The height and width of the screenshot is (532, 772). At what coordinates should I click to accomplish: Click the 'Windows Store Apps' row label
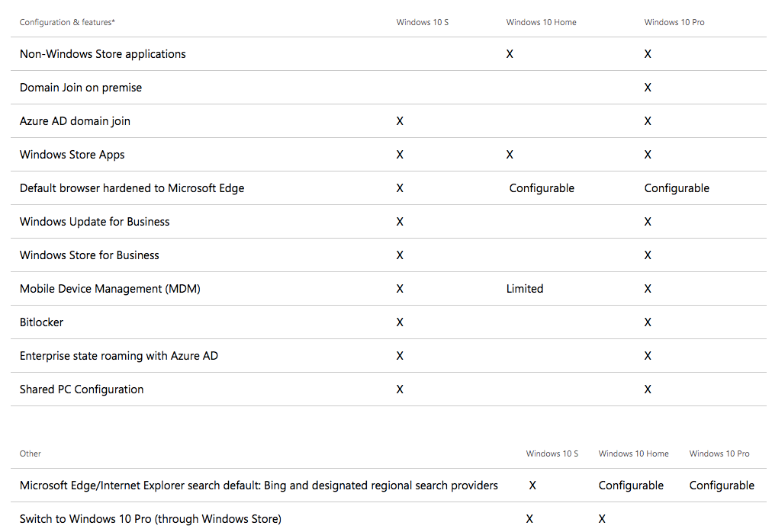click(72, 155)
